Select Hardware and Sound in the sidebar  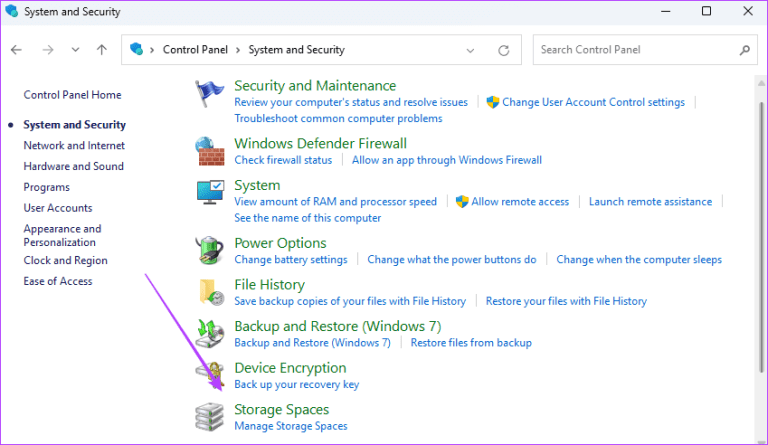(73, 166)
